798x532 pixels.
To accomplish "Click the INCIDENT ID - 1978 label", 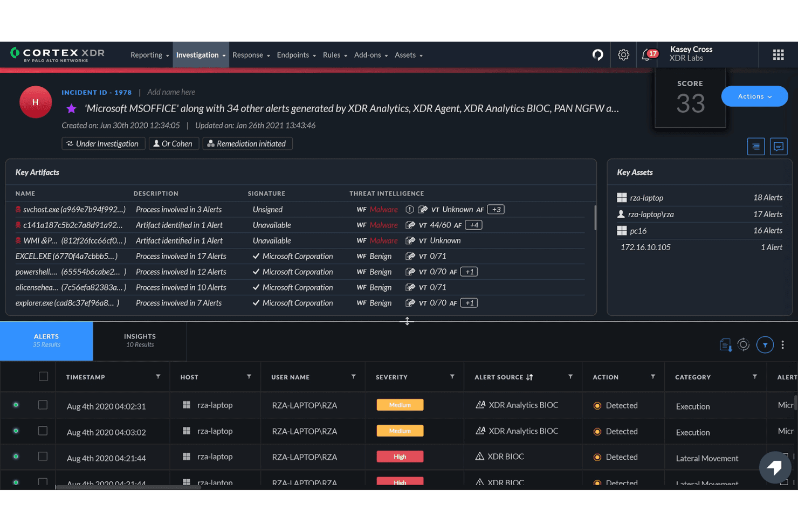I will 97,92.
